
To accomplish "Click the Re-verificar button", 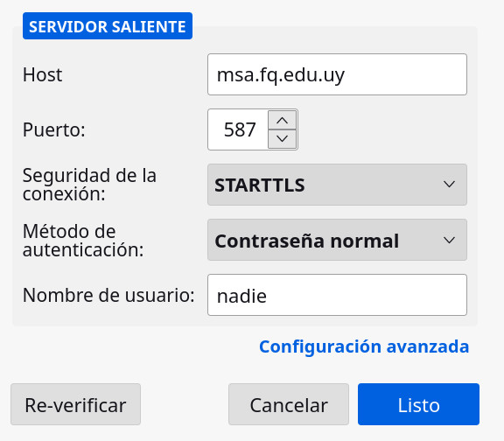I will click(75, 404).
